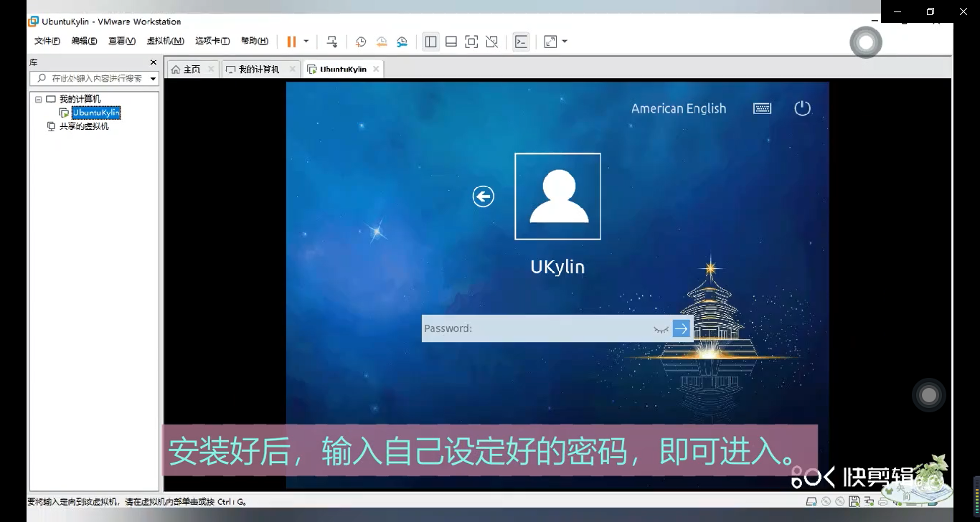Expand the library search filter dropdown

pyautogui.click(x=154, y=78)
